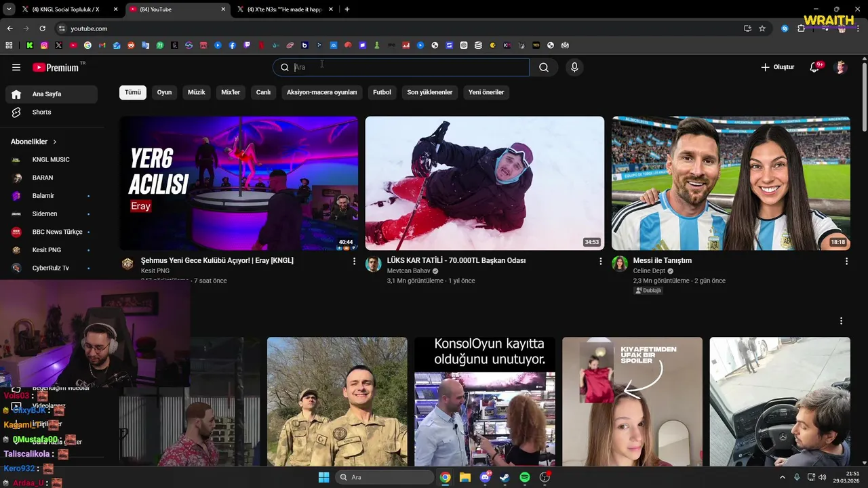Select the Müzik filter chip

197,92
